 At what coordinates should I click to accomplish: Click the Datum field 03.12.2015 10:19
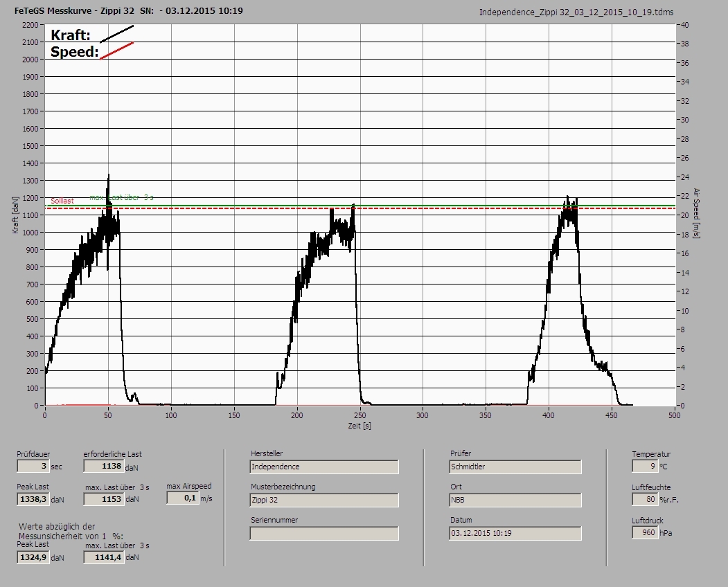515,533
